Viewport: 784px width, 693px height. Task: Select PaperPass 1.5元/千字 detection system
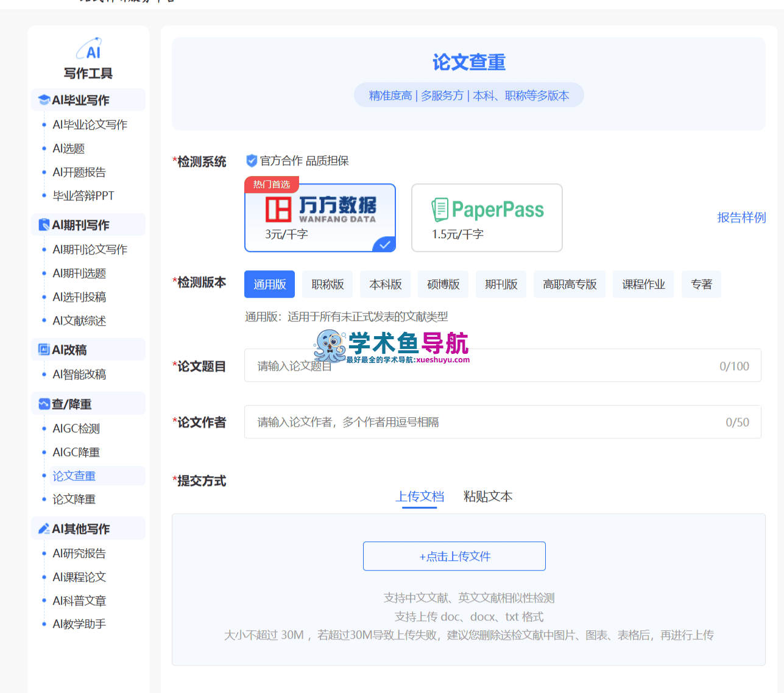(x=487, y=217)
